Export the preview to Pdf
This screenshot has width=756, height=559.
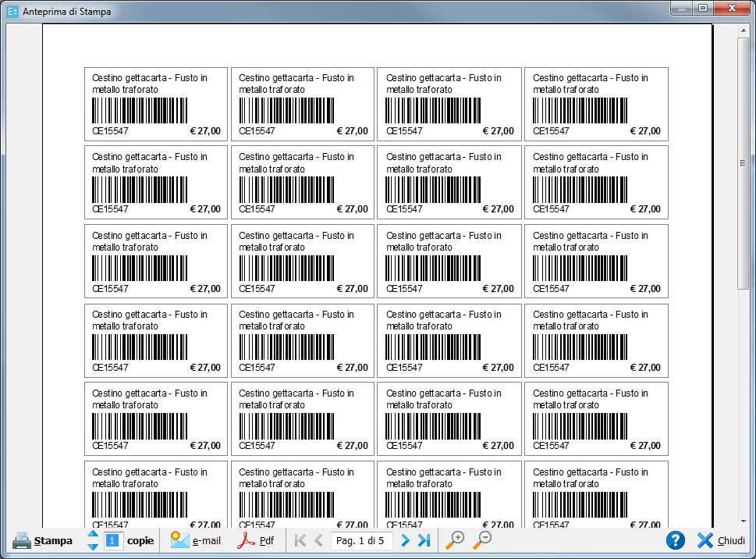pyautogui.click(x=256, y=540)
